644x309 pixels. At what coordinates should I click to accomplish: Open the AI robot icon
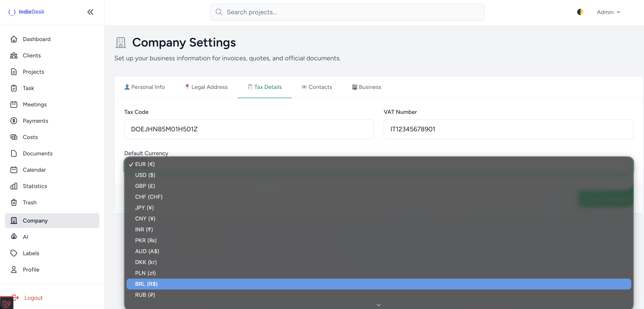pyautogui.click(x=14, y=236)
